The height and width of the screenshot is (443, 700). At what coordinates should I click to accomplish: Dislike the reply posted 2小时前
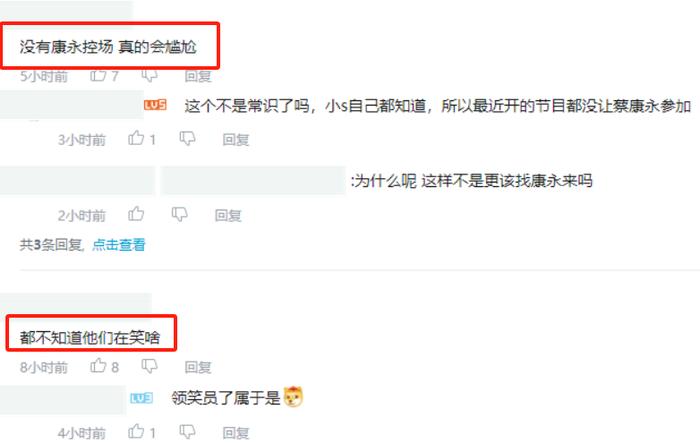179,215
